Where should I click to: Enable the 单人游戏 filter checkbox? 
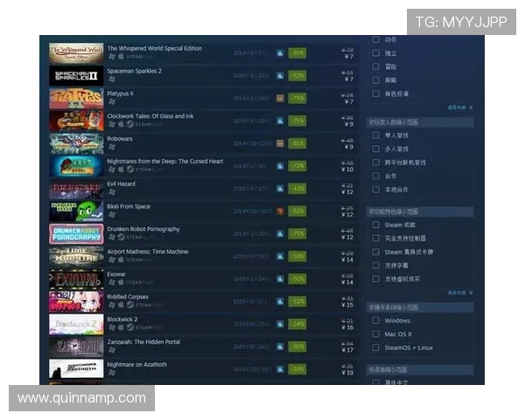pyautogui.click(x=375, y=136)
